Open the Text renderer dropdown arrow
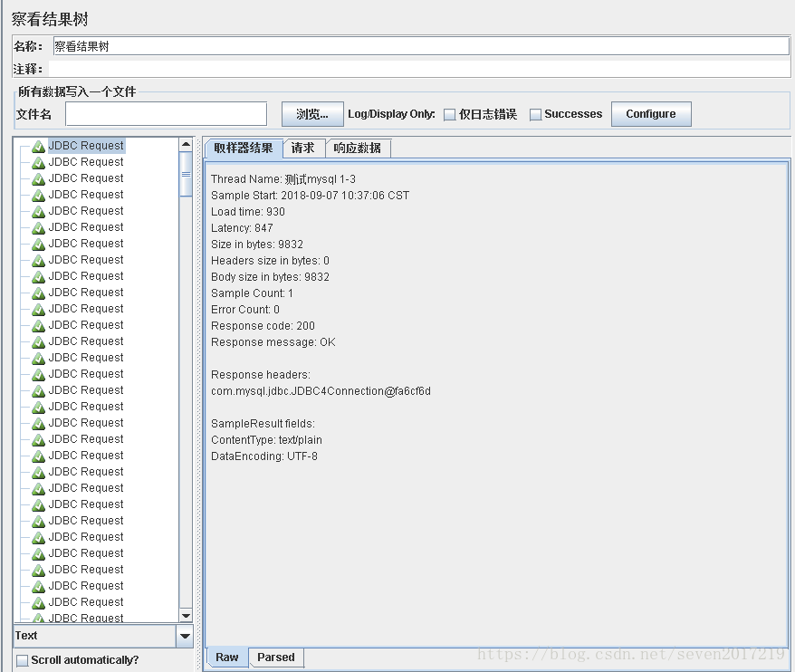 click(x=185, y=636)
